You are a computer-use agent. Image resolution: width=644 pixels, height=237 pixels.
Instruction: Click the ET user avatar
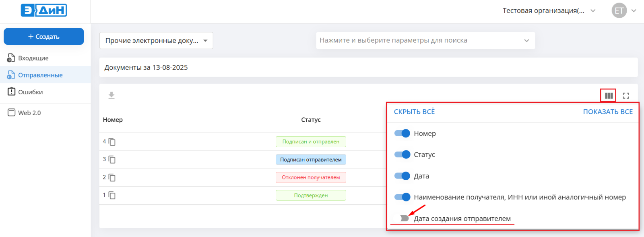pyautogui.click(x=619, y=10)
